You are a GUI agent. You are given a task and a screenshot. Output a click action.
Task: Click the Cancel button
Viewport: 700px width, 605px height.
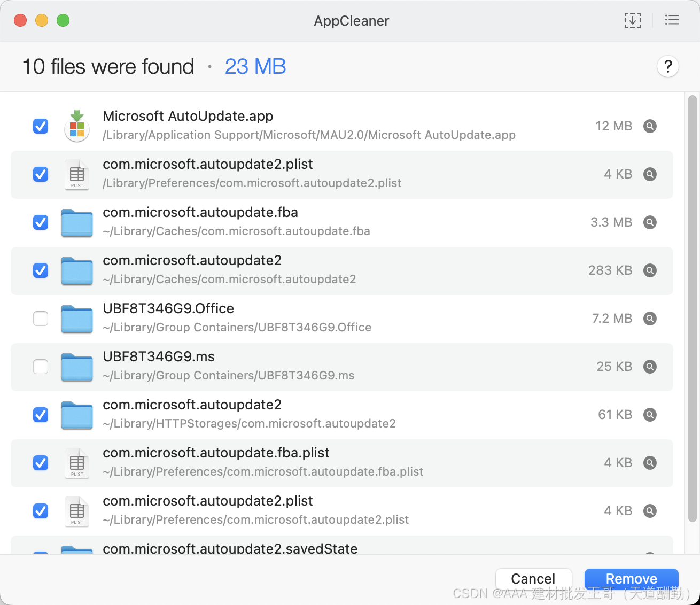[x=533, y=579]
